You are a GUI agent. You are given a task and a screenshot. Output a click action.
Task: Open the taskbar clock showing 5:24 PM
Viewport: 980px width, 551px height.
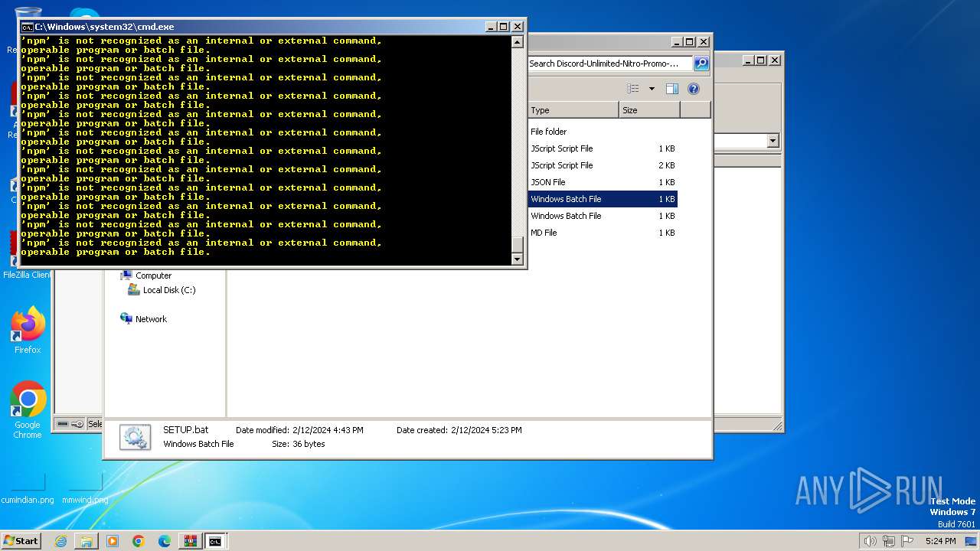coord(940,541)
